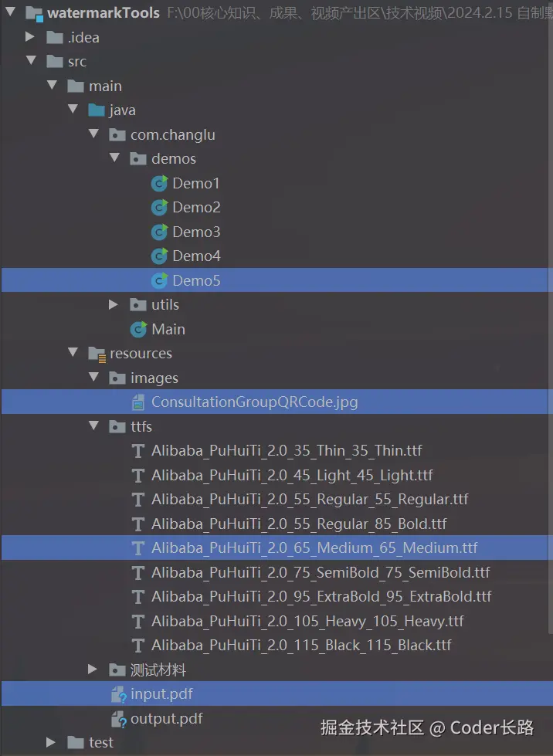Click the input.pdf file icon
Viewport: 553px width, 756px height.
click(118, 694)
